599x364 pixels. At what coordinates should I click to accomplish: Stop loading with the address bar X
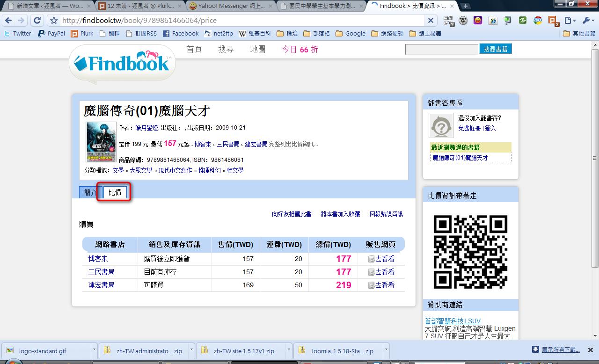coord(431,21)
